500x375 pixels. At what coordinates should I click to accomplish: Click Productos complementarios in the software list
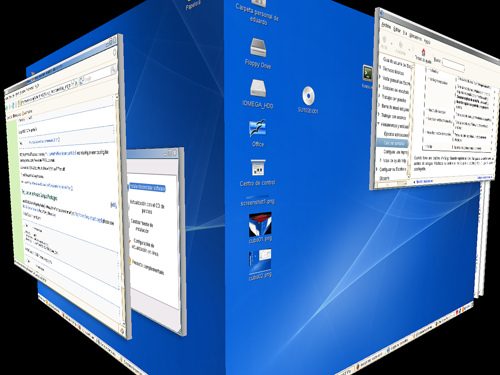[149, 267]
